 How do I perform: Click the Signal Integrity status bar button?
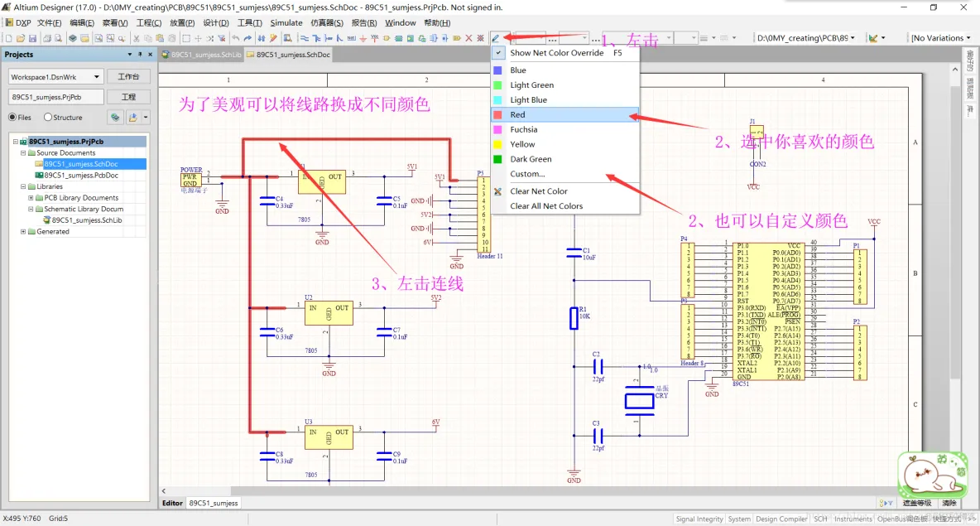699,519
